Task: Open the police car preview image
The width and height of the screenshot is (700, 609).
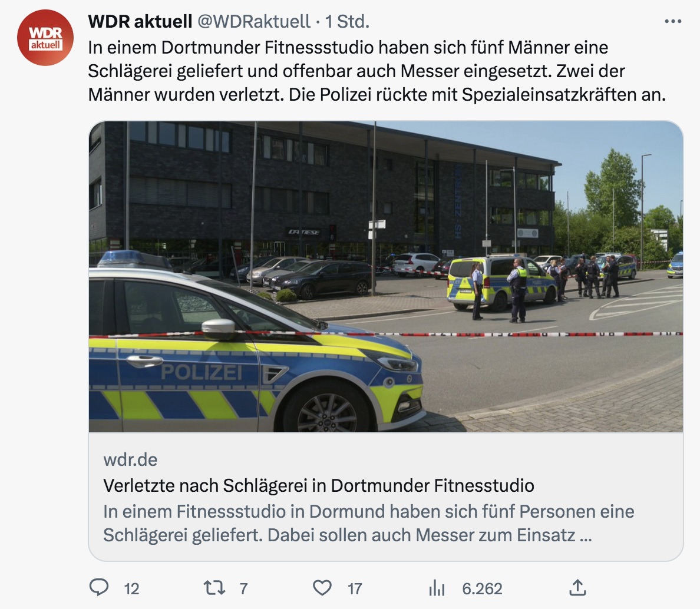Action: click(x=386, y=277)
